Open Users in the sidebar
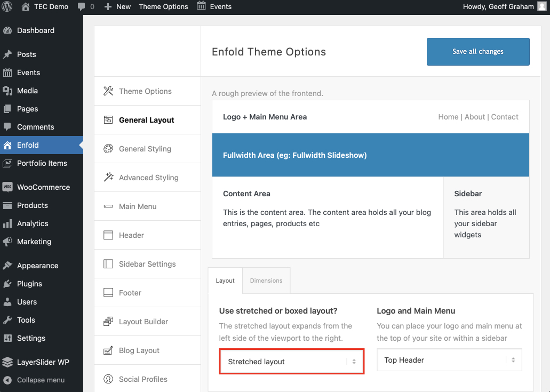This screenshot has width=550, height=392. (42, 302)
